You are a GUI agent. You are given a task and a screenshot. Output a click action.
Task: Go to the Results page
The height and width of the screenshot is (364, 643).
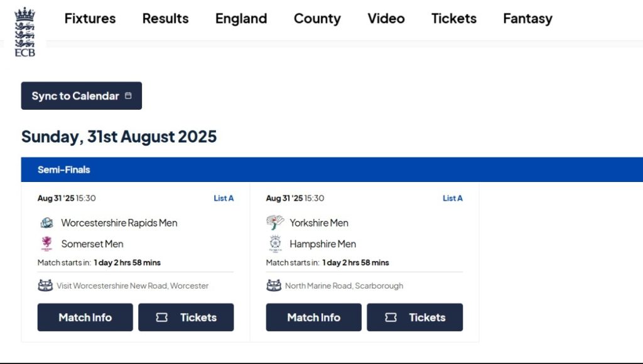click(x=165, y=18)
